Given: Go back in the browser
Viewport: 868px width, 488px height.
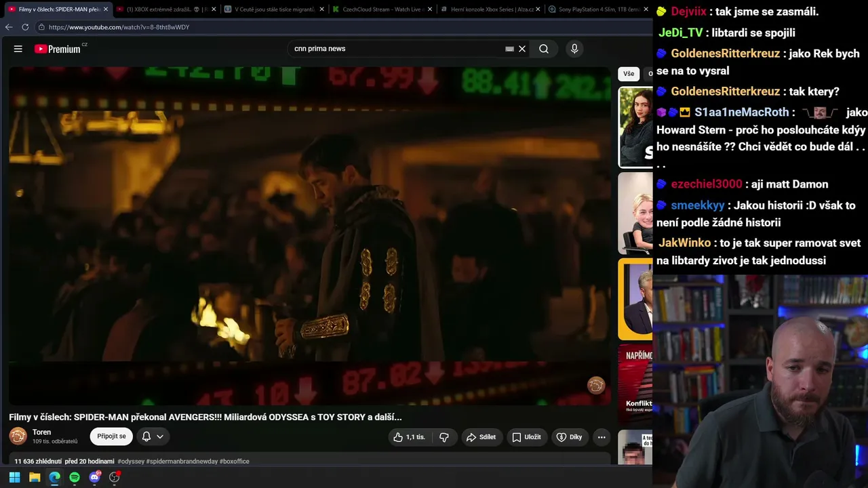Looking at the screenshot, I should (x=9, y=27).
